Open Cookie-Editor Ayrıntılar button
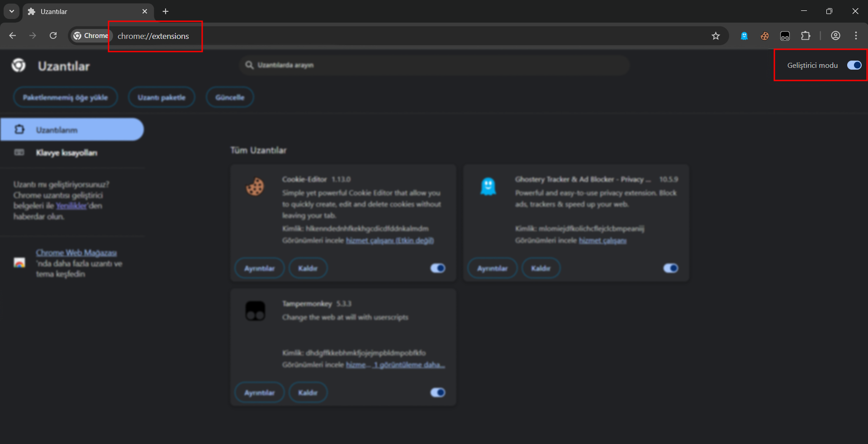The height and width of the screenshot is (444, 868). [260, 268]
